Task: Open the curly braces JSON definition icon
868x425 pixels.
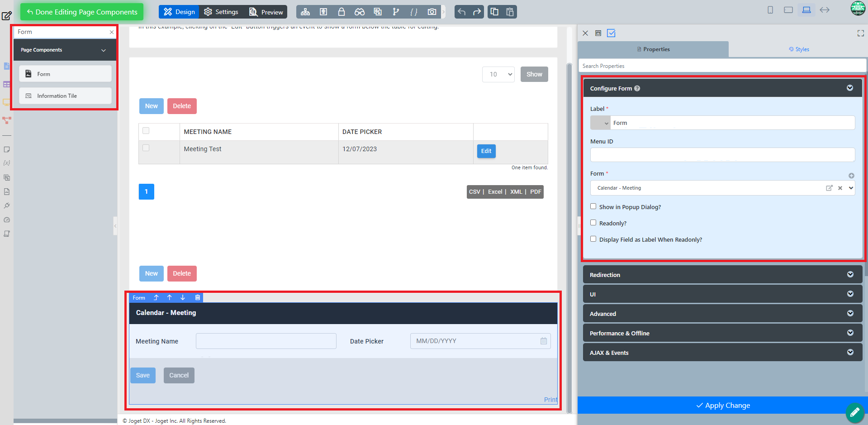Action: [x=414, y=12]
